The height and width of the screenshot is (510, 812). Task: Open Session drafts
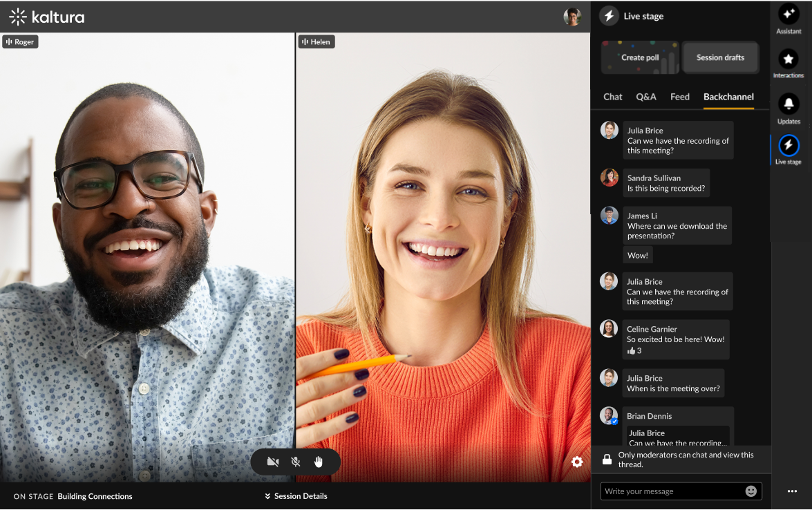720,58
